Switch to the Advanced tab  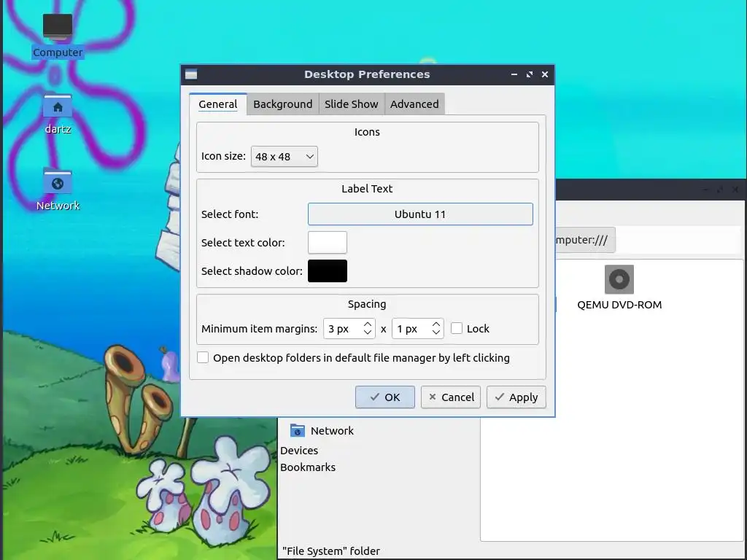[414, 104]
